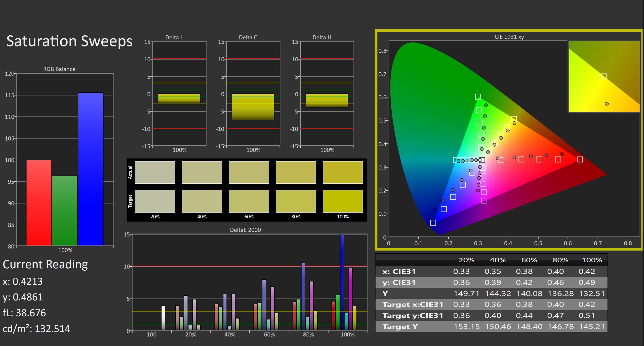Select the 100% blue target square on CIE chart

tap(433, 223)
